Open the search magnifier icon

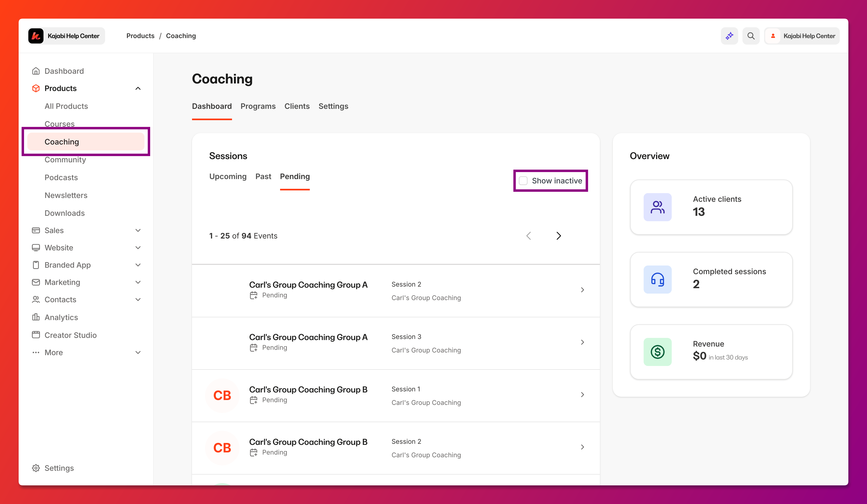(751, 36)
